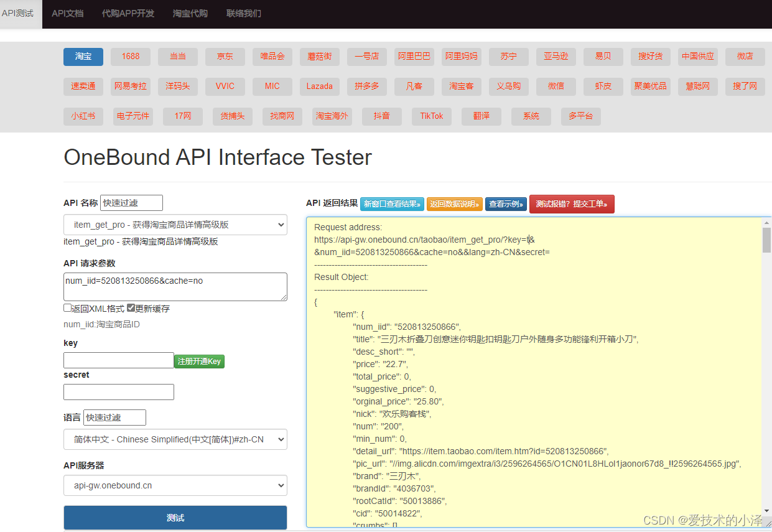Select the 易贝 platform button
Image resolution: width=772 pixels, height=532 pixels.
coord(603,57)
